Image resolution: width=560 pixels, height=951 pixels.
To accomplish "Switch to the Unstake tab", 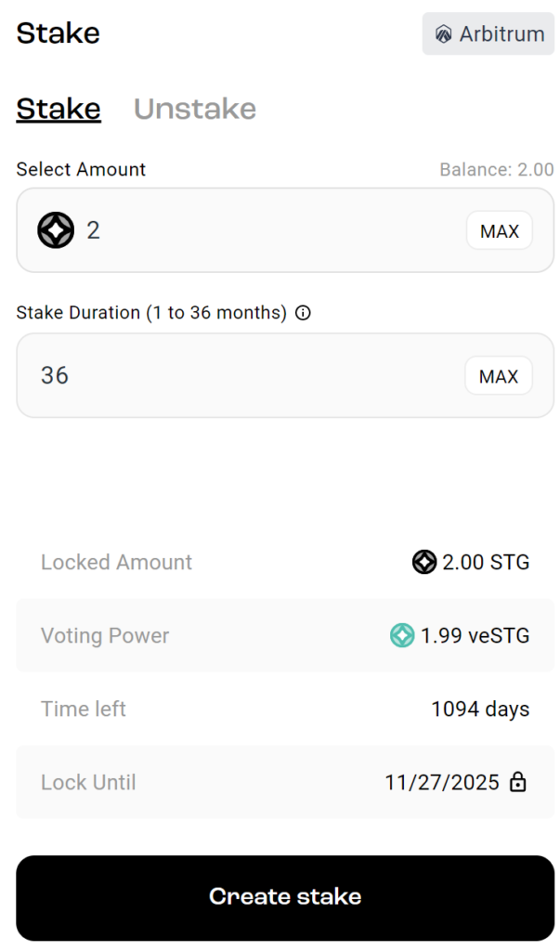I will click(195, 109).
